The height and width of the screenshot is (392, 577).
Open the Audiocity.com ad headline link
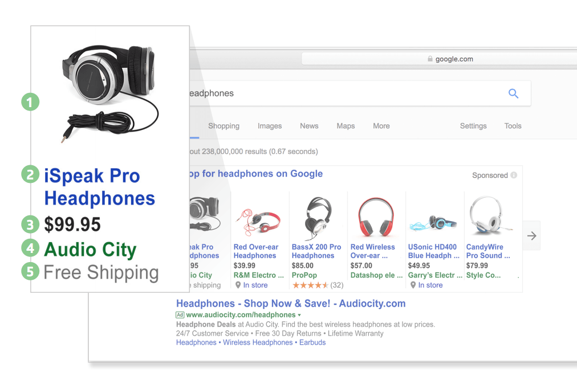tap(291, 304)
